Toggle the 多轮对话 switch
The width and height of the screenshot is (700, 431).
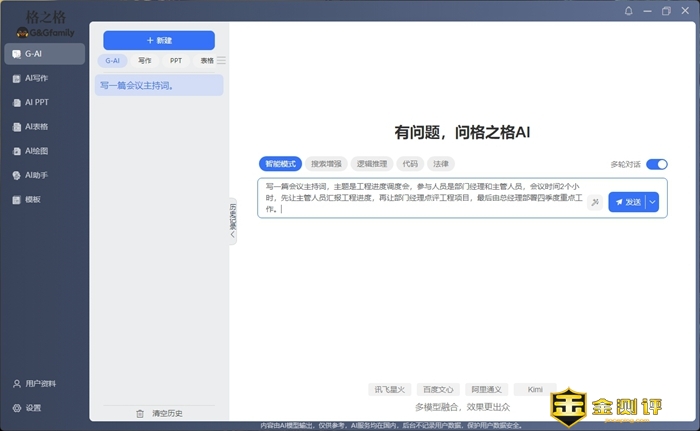tap(656, 164)
